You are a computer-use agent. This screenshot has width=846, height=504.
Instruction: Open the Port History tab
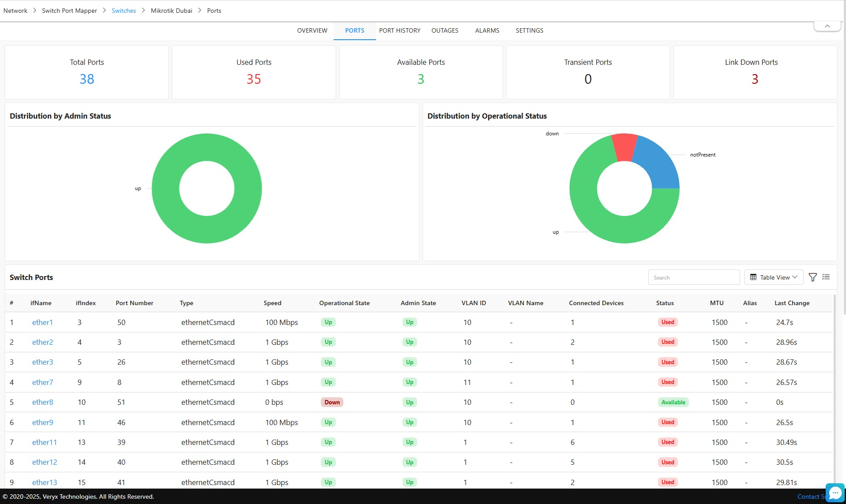click(399, 30)
